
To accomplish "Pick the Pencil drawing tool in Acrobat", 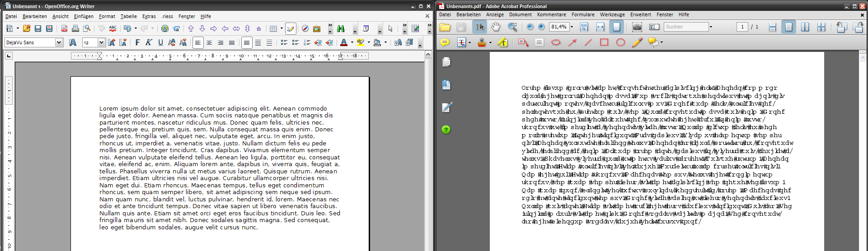I will coord(637,42).
